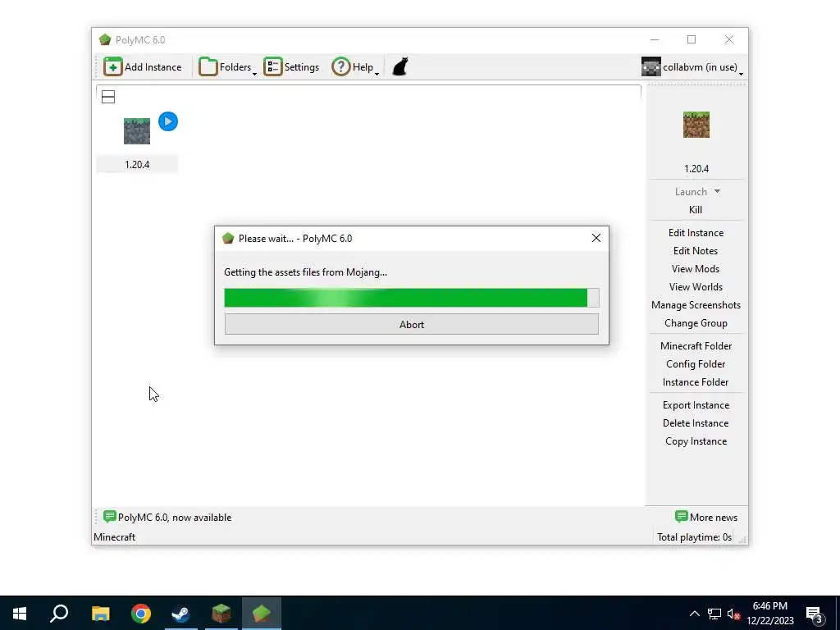Expand the Launch dropdown arrow
This screenshot has width=840, height=630.
point(717,191)
